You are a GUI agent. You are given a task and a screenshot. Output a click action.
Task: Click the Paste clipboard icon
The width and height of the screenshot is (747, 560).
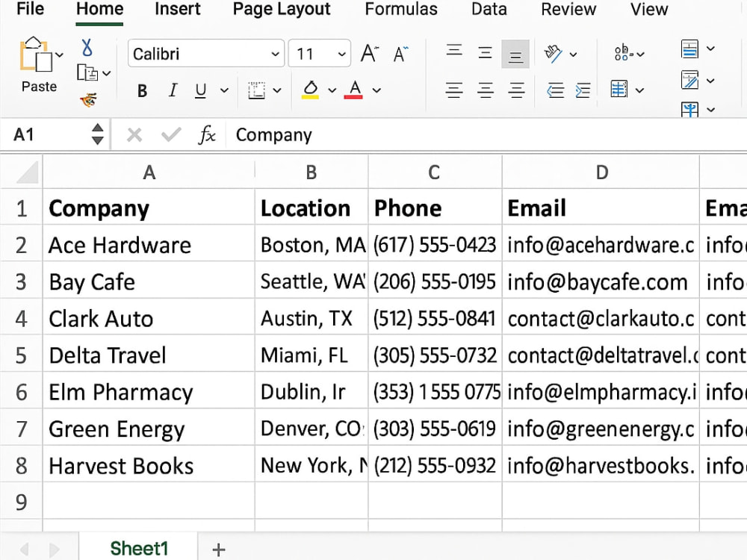click(x=35, y=55)
